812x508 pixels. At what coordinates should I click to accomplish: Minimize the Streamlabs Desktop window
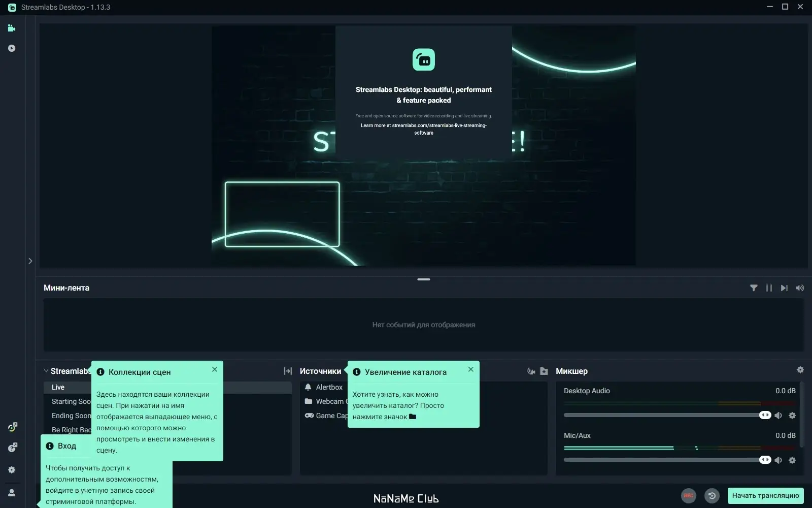point(770,7)
